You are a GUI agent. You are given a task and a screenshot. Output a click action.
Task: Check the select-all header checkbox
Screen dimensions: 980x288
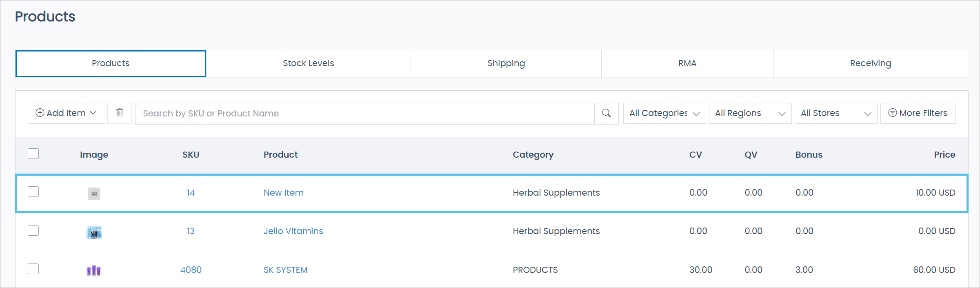33,153
